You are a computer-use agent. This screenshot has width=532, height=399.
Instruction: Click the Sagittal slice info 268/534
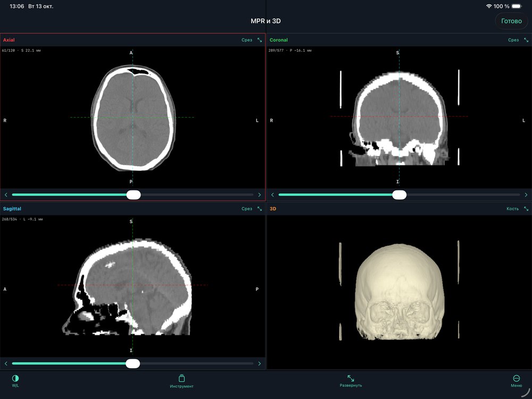tap(22, 219)
